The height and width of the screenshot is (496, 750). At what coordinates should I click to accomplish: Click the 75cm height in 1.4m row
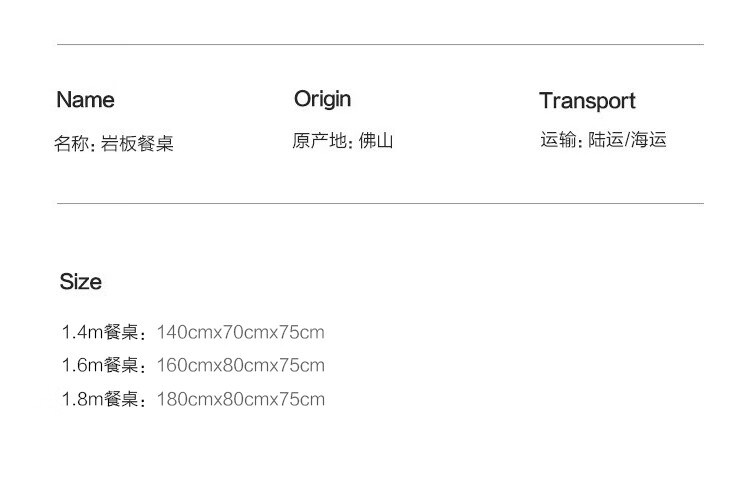[x=302, y=332]
